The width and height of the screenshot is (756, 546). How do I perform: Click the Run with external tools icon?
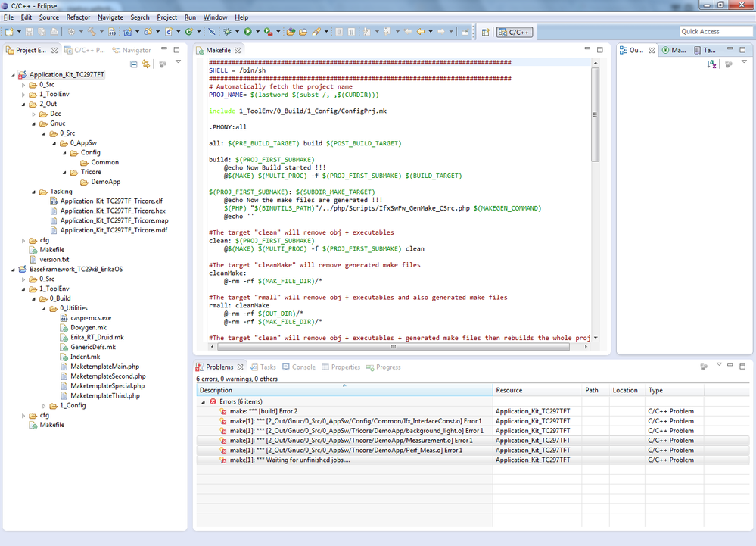pyautogui.click(x=268, y=32)
